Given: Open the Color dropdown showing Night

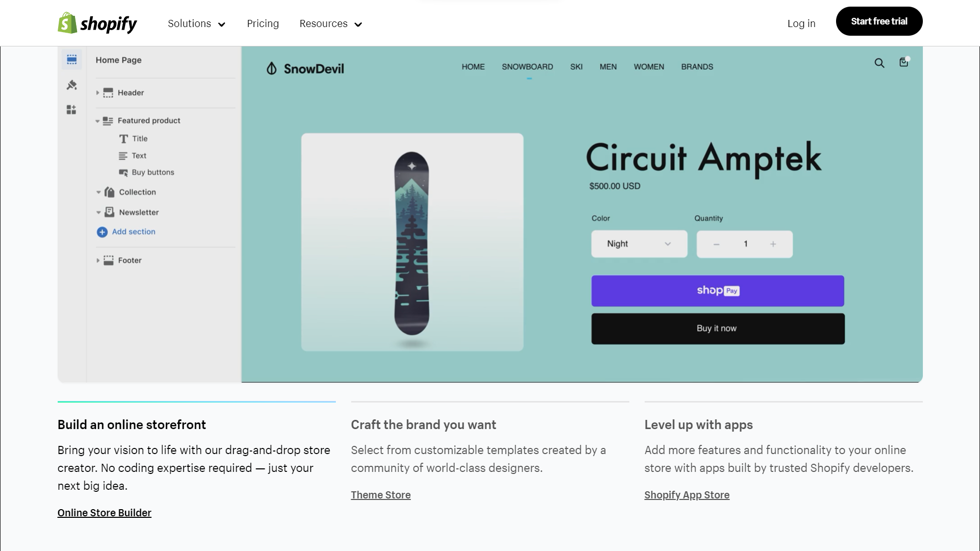Looking at the screenshot, I should 639,244.
